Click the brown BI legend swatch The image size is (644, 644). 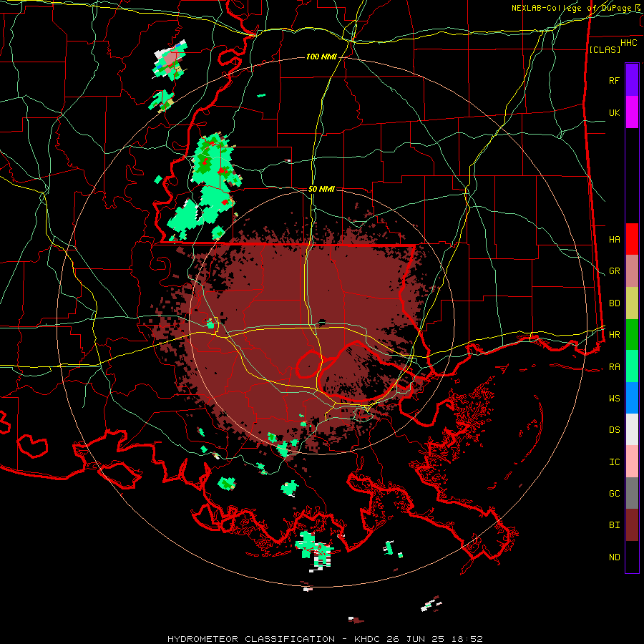[x=632, y=525]
